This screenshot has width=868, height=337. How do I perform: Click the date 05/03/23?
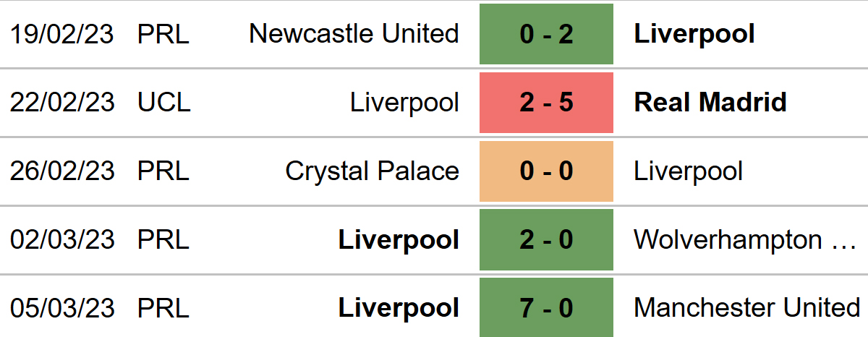click(62, 308)
